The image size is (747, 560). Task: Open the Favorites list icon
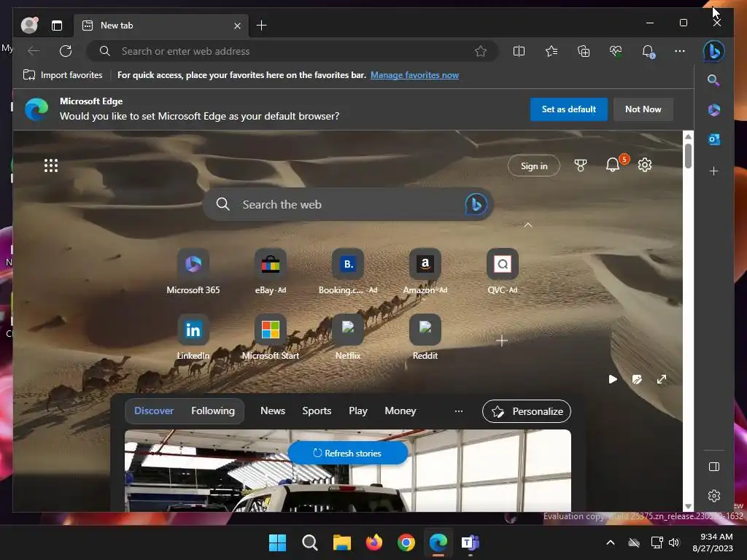[x=551, y=51]
